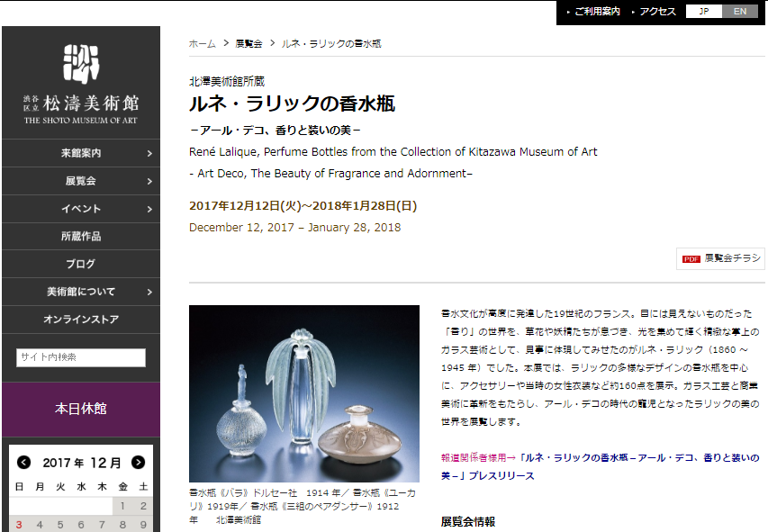The image size is (768, 532).
Task: Click the サイト内検索 search field
Action: 81,357
